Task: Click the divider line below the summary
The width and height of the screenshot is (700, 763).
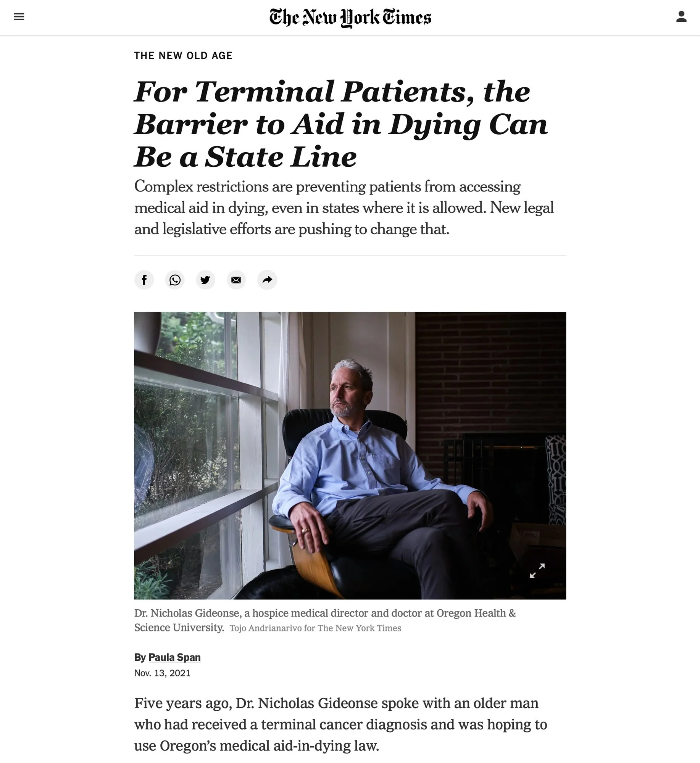Action: click(350, 255)
